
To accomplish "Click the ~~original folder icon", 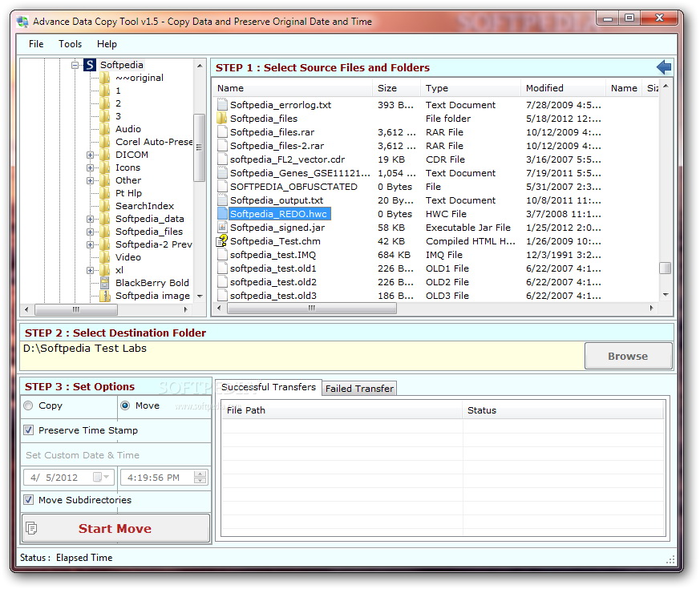I will pyautogui.click(x=105, y=78).
